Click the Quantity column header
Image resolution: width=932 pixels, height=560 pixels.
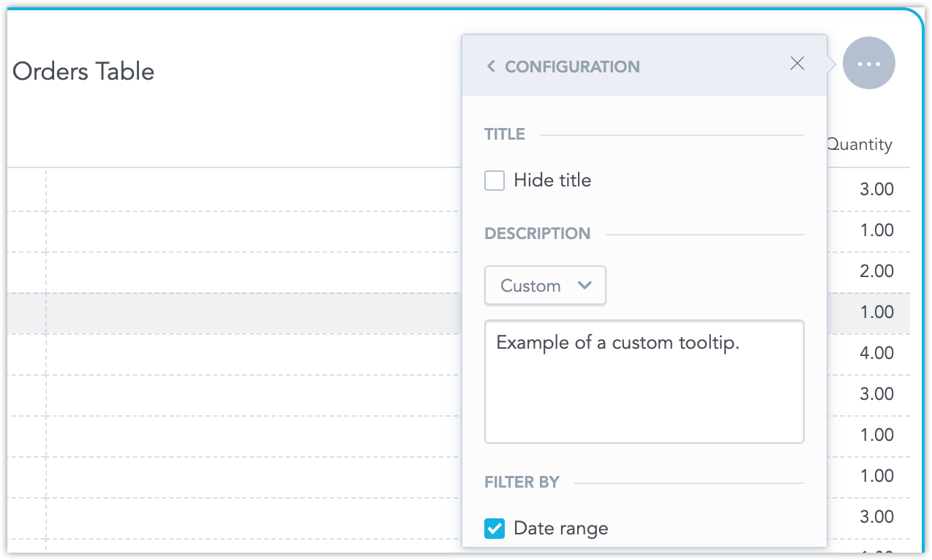pos(860,144)
